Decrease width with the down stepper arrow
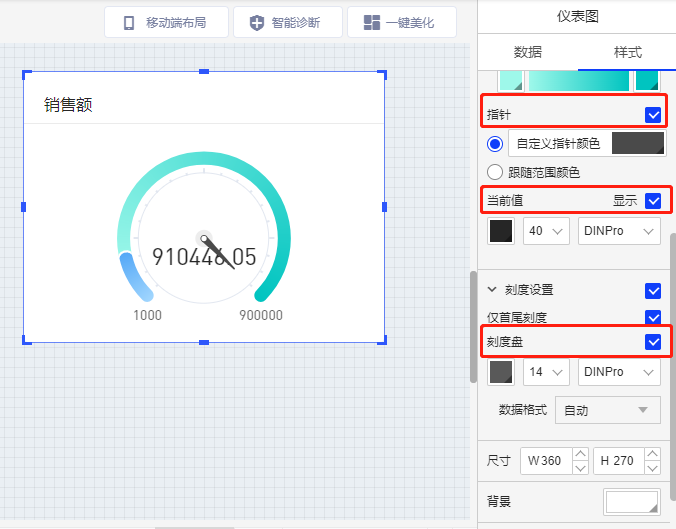This screenshot has height=529, width=676. click(580, 468)
